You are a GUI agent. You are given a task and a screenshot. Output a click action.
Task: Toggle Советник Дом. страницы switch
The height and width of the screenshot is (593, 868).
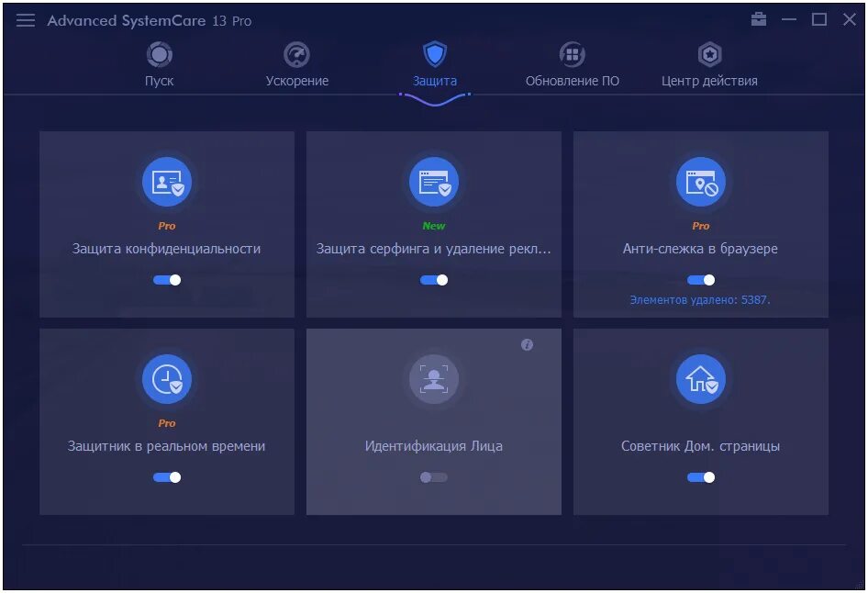701,477
